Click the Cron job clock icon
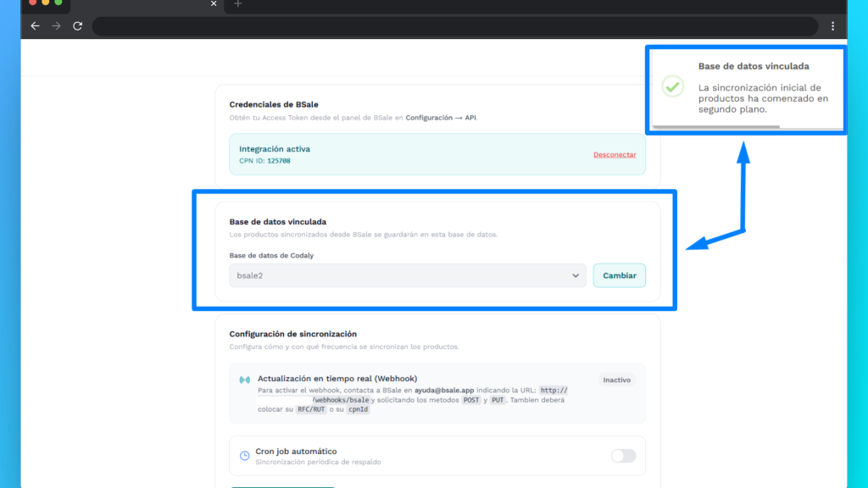This screenshot has height=488, width=868. click(245, 456)
